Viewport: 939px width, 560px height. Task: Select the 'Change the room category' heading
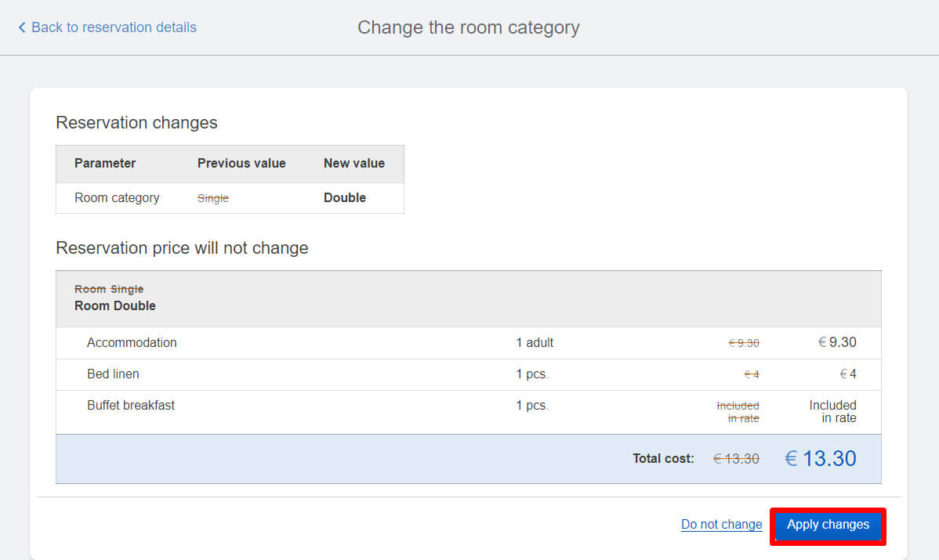468,27
